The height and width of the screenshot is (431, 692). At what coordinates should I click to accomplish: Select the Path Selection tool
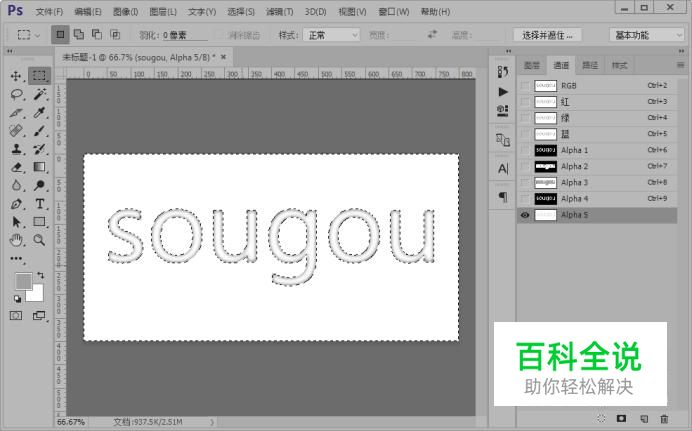(x=16, y=222)
